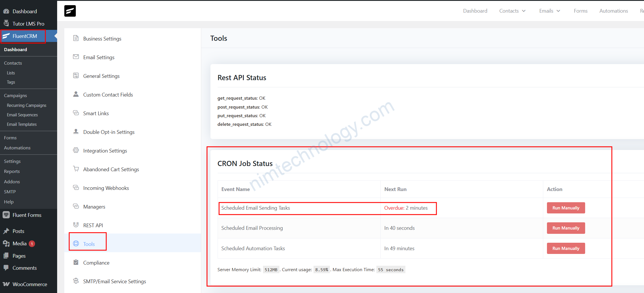
Task: Run Scheduled Email Processing manually
Action: [566, 228]
